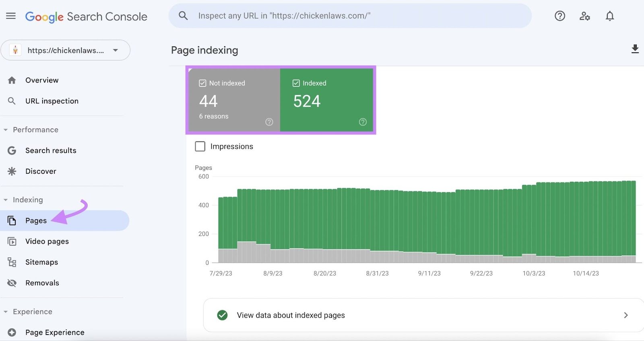Open Search results report
The image size is (644, 341).
pos(51,150)
